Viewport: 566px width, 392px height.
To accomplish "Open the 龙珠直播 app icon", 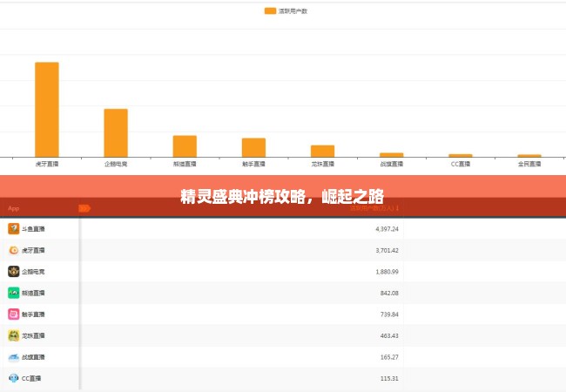I will 13,335.
